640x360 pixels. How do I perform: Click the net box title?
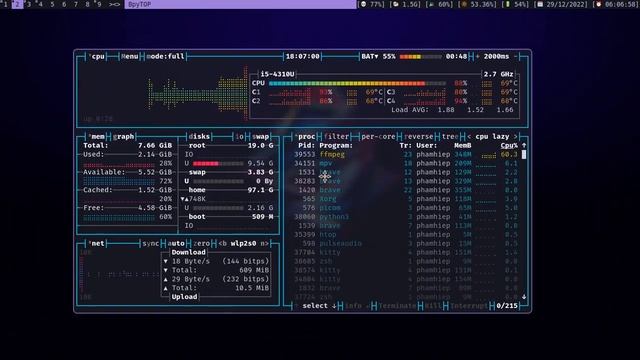coord(97,243)
